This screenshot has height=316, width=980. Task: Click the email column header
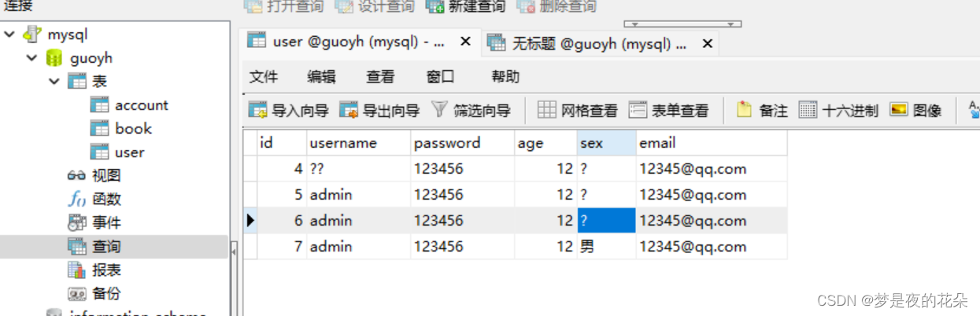click(x=712, y=142)
